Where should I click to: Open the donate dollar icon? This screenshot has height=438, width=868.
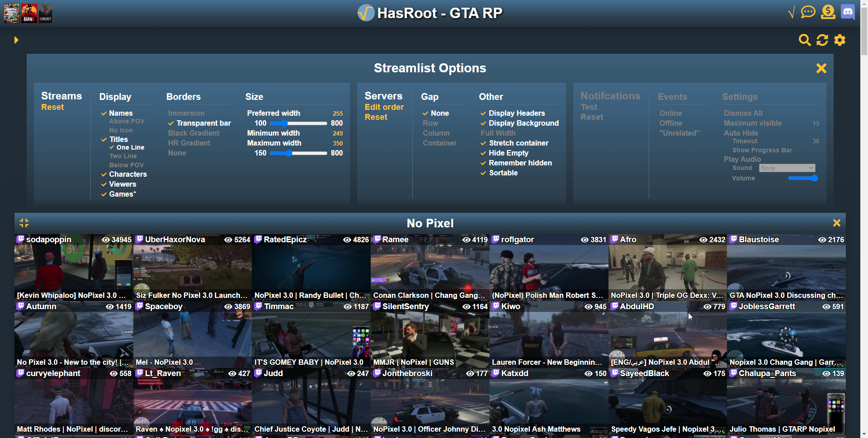tap(828, 12)
